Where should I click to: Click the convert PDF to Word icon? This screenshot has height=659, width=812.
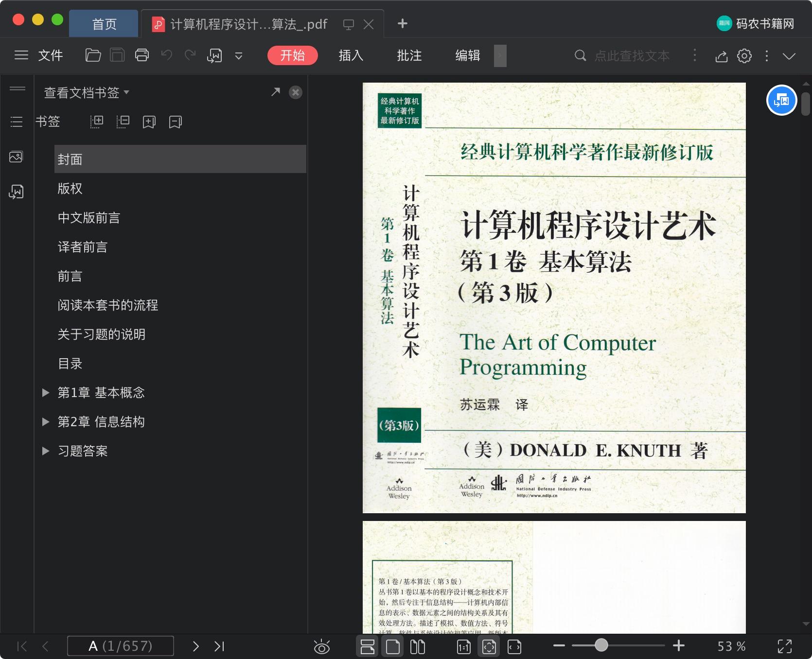[214, 56]
